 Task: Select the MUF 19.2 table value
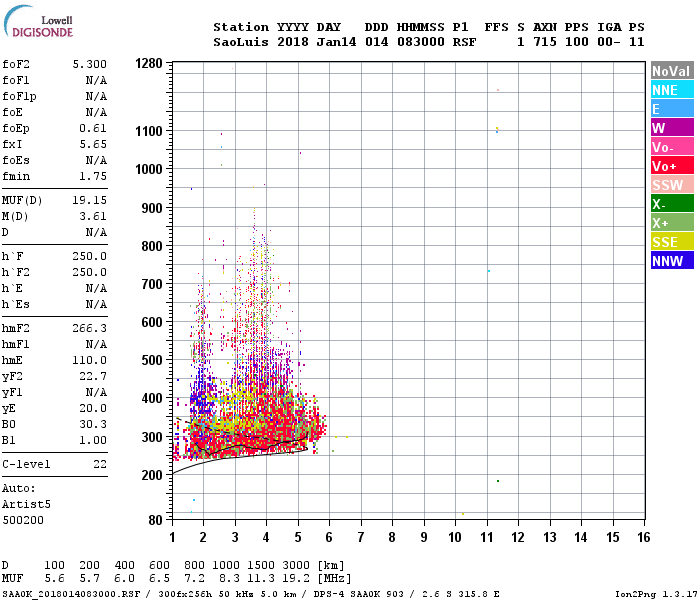pos(296,579)
